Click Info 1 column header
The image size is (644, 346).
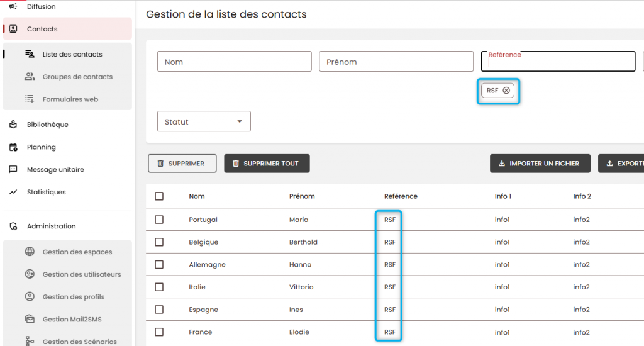click(x=503, y=196)
